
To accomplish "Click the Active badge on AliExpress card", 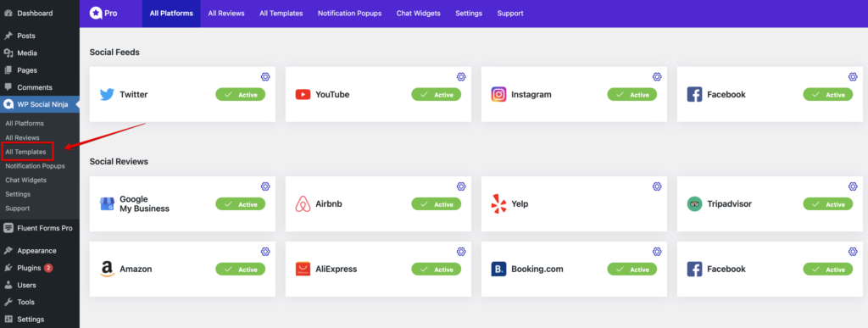I will pos(437,270).
